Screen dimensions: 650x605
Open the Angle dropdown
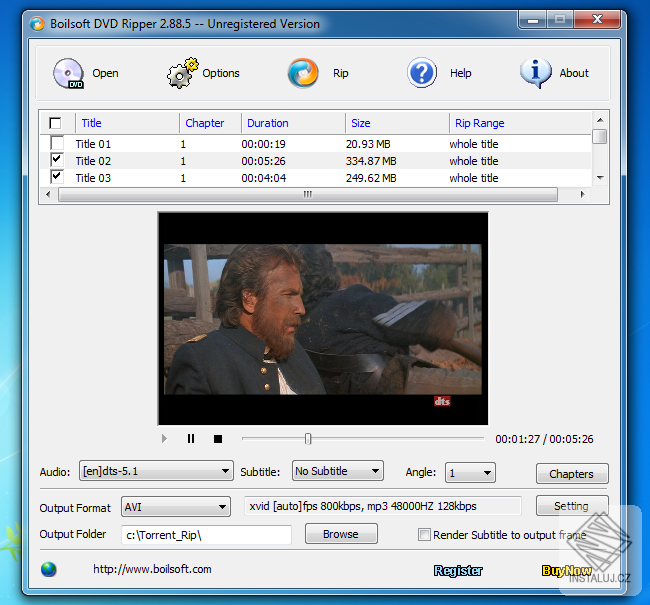coord(470,473)
